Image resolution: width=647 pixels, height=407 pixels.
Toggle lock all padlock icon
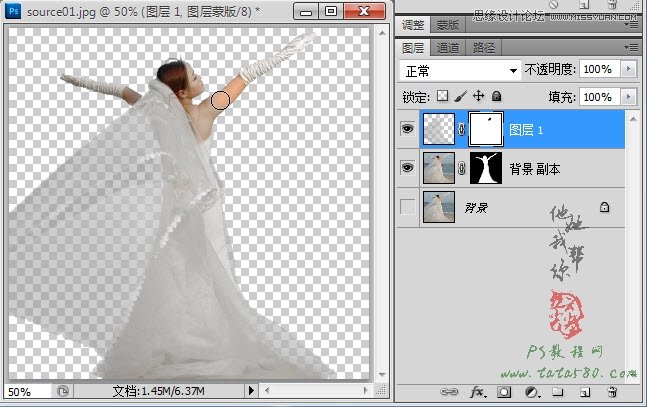click(496, 96)
